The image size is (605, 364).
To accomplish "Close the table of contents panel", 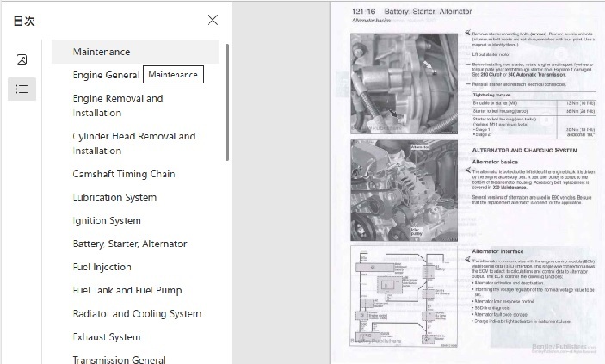I will click(213, 20).
